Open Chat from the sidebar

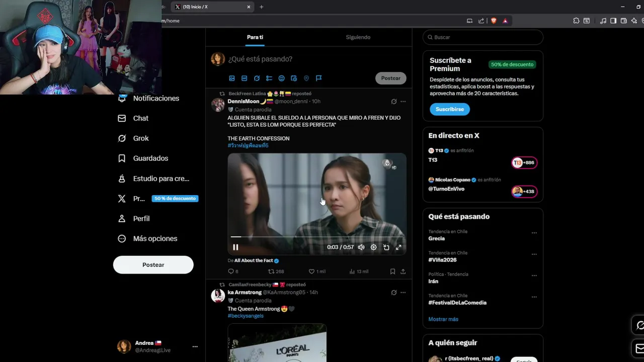tap(133, 118)
